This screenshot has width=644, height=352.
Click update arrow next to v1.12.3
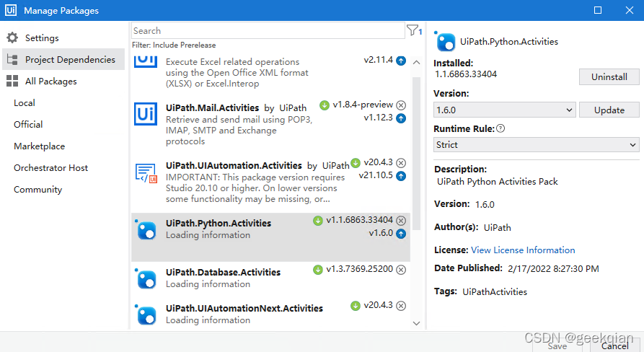pos(401,118)
